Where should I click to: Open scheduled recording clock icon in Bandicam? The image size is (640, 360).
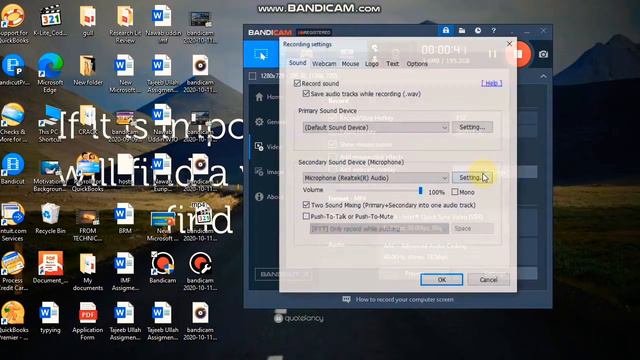[478, 31]
